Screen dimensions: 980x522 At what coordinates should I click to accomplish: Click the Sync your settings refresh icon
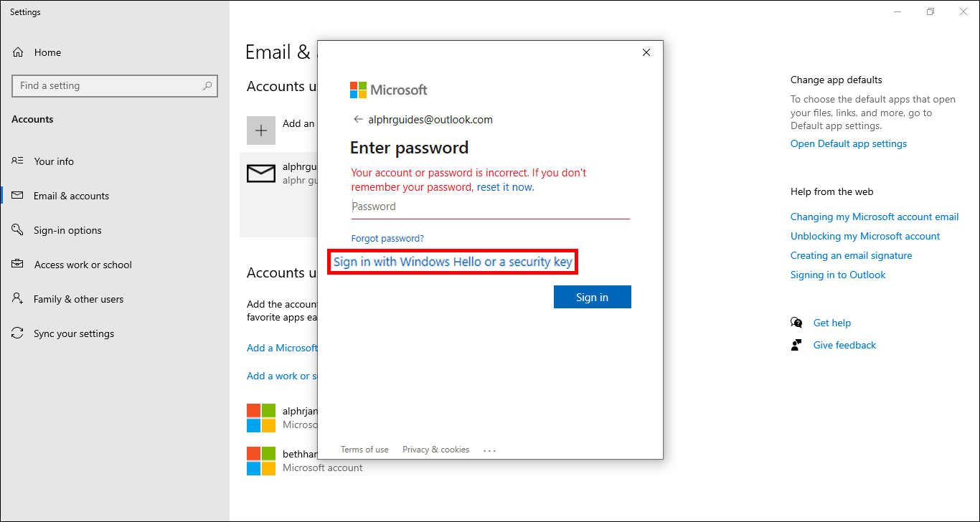(18, 333)
